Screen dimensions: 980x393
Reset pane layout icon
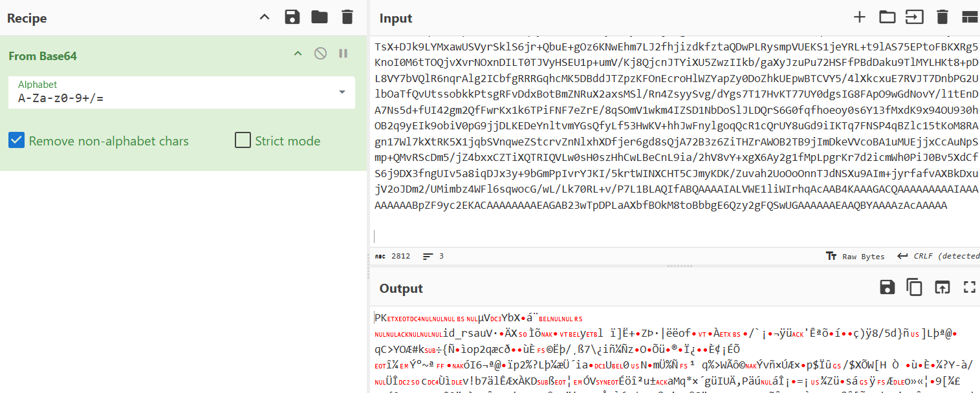(969, 17)
